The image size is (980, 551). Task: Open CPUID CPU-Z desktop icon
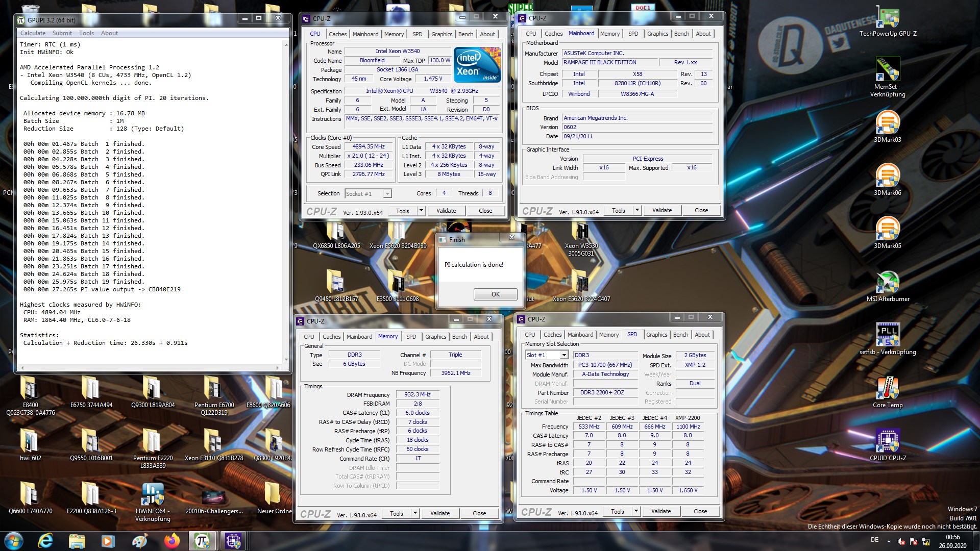coord(888,445)
